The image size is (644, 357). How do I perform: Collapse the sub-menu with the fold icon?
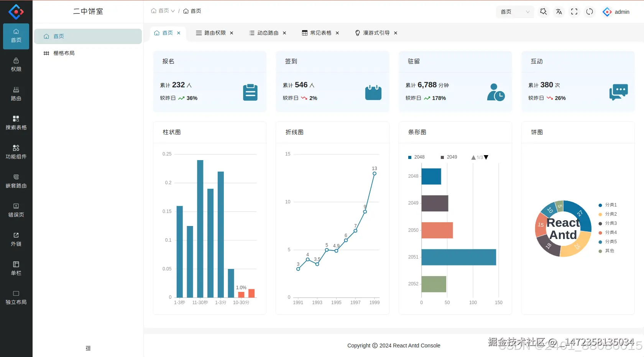[x=88, y=348]
